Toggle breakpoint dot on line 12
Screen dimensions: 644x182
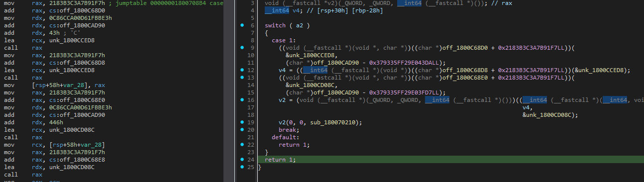(242, 70)
